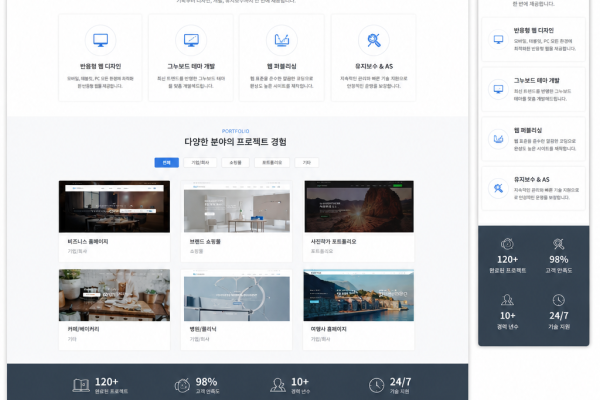Click the people icon above 10+ in the mobile stats panel
The width and height of the screenshot is (600, 400).
point(507,300)
